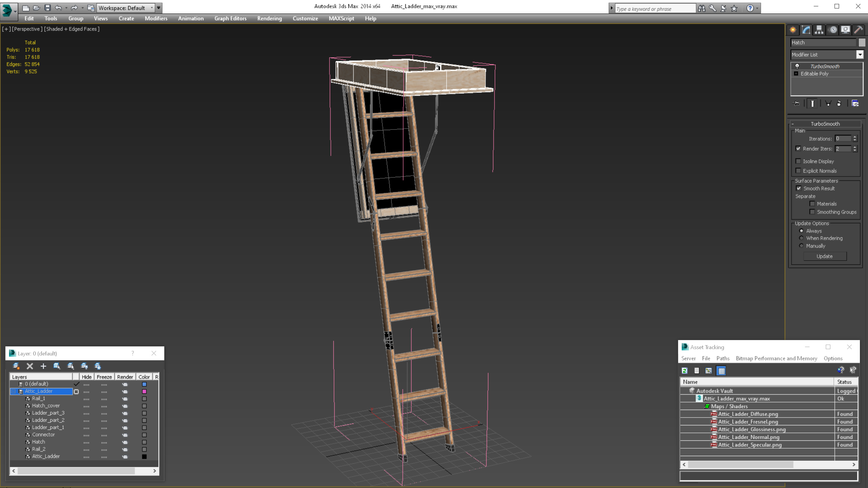Click the TurboSmooth Update button
This screenshot has width=868, height=488.
825,256
